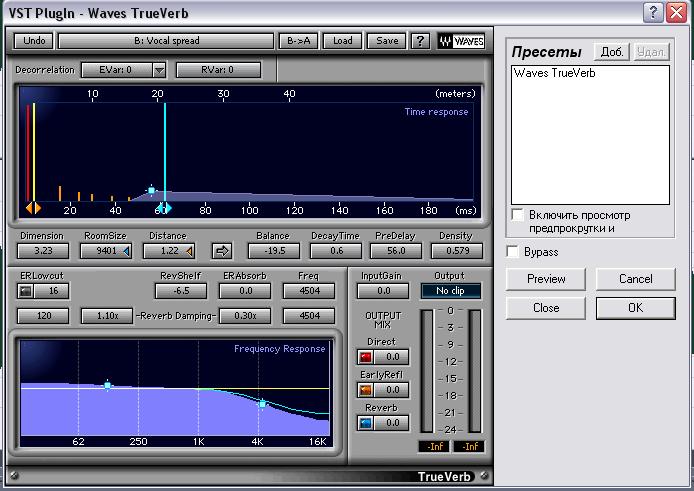Image resolution: width=694 pixels, height=491 pixels.
Task: Click the ERLowcut value 16
Action: coord(52,291)
